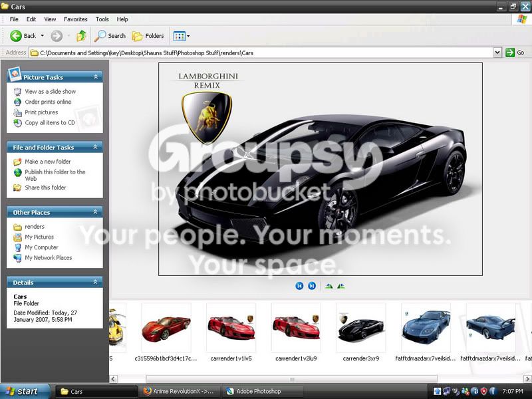Open the Tools menu
Image resolution: width=532 pixels, height=399 pixels.
coord(102,19)
